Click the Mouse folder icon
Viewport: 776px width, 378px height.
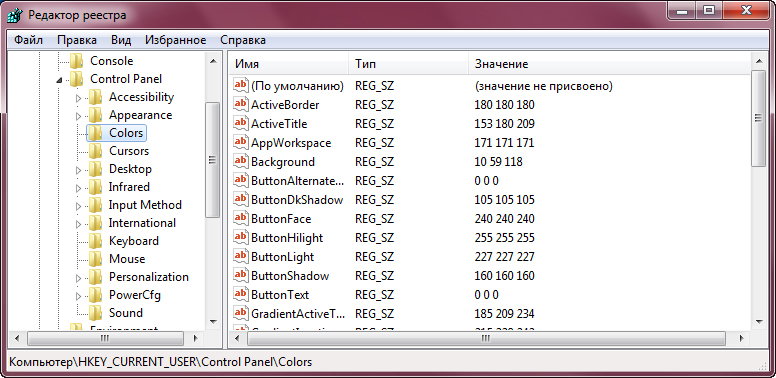click(x=96, y=259)
